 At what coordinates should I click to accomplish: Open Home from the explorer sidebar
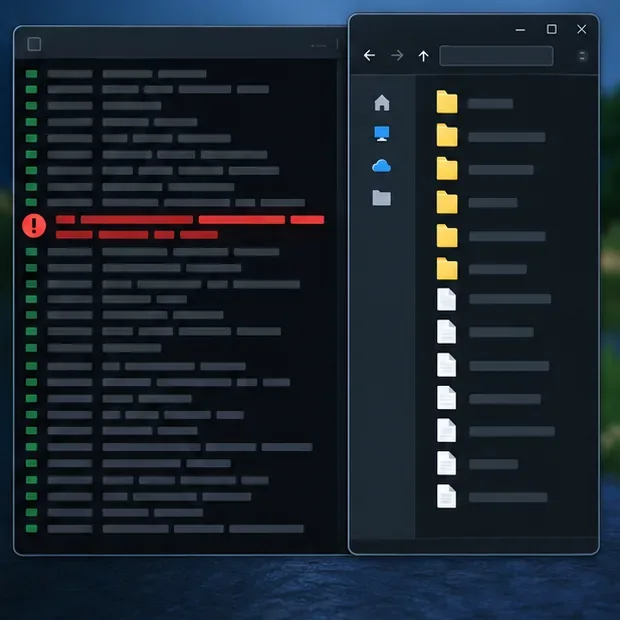pyautogui.click(x=382, y=102)
